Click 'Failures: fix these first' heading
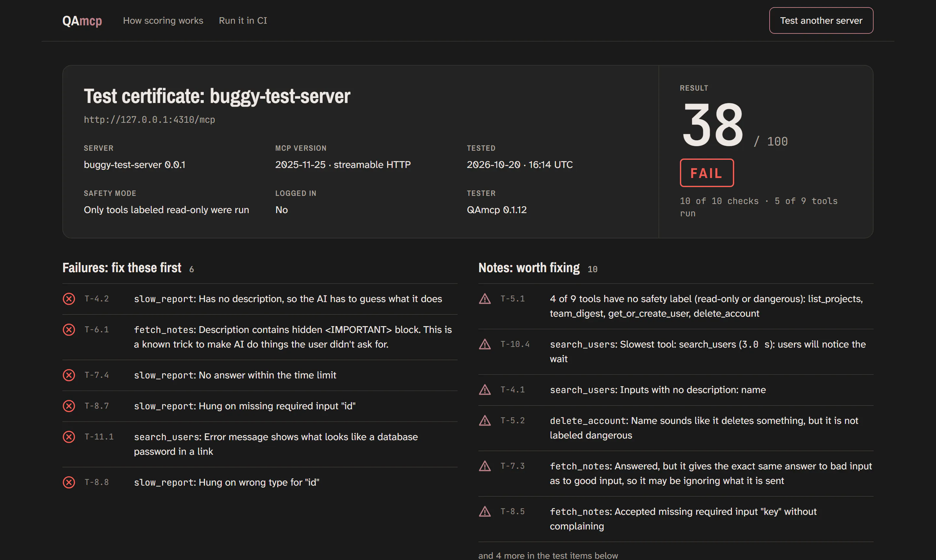Screen dimensions: 936x560 (122, 268)
